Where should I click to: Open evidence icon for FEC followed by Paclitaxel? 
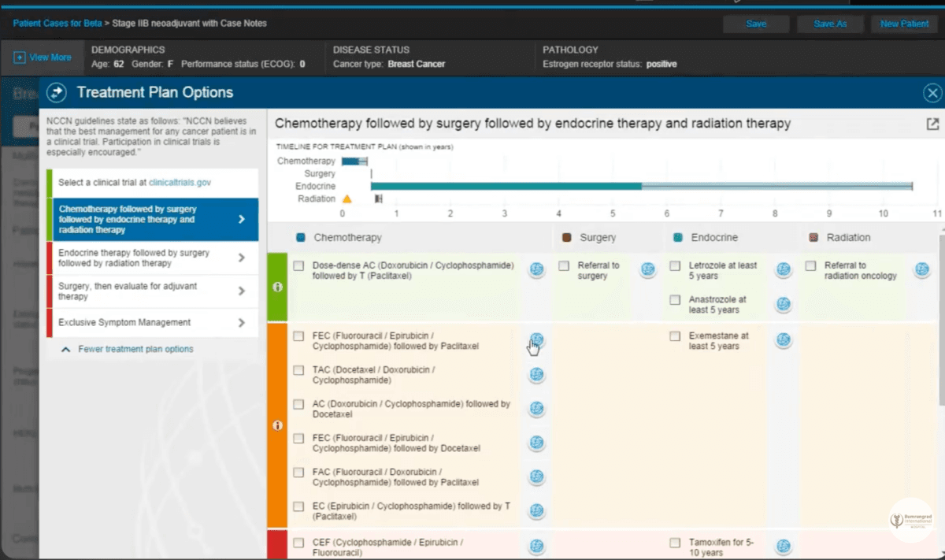(x=536, y=340)
